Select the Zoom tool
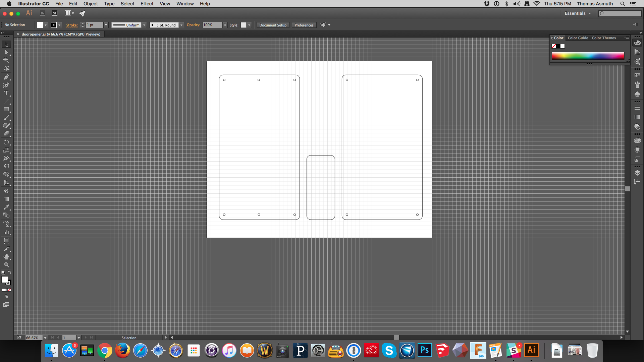The height and width of the screenshot is (362, 644). (6, 265)
